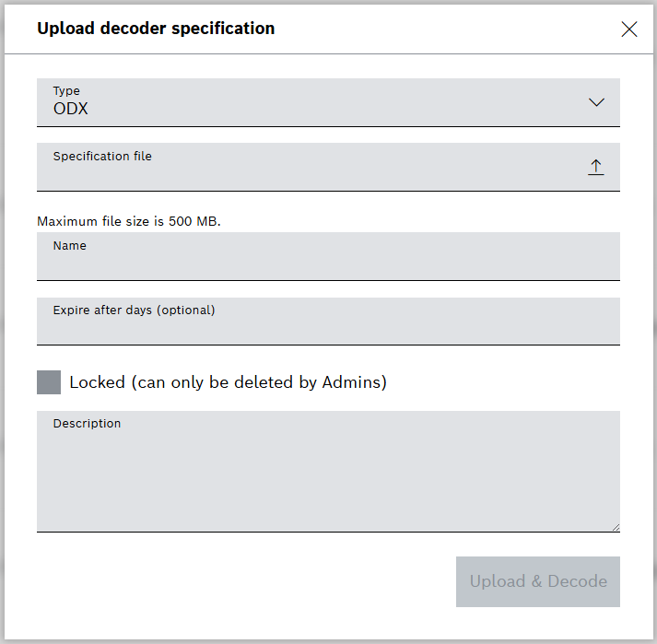The height and width of the screenshot is (644, 657).
Task: Select the ODX value in Type field
Action: (x=71, y=110)
